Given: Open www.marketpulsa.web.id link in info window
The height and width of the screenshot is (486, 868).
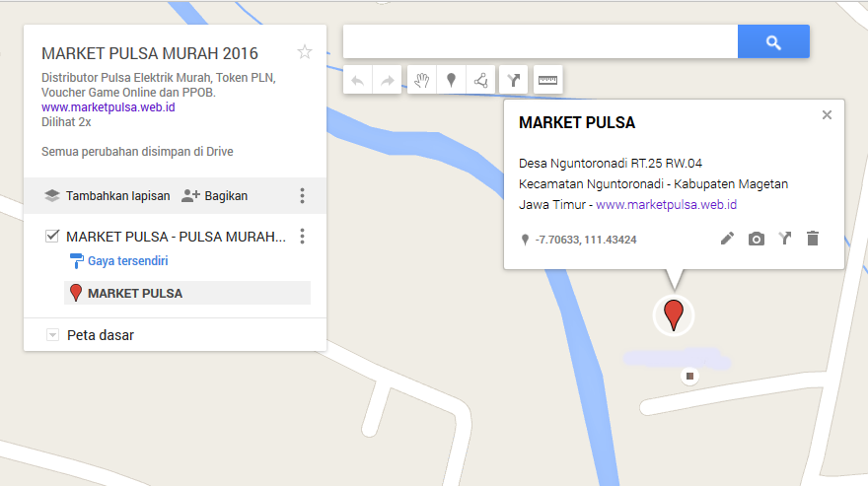Looking at the screenshot, I should [666, 205].
